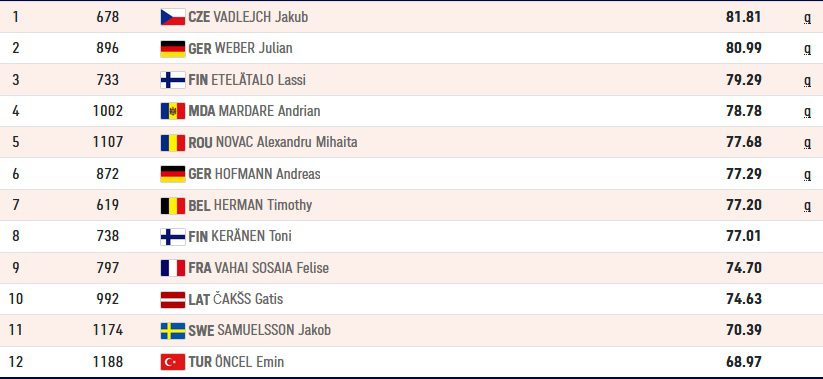
Task: Click the Swedish flag next to SAMUELSSON Jakob
Action: pyautogui.click(x=173, y=330)
